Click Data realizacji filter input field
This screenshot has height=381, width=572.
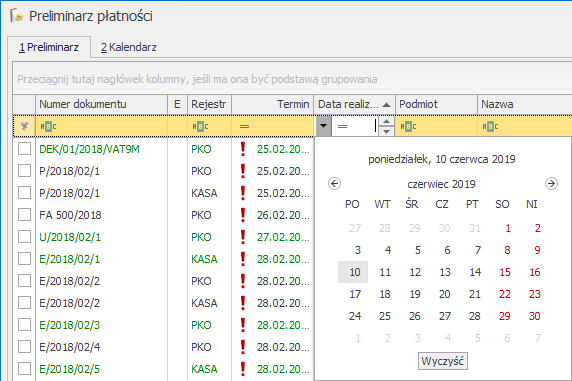[x=355, y=127]
